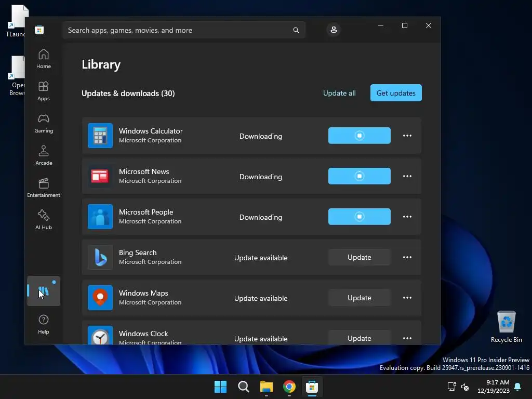
Task: Click the Microsoft Store logo icon
Action: tap(39, 30)
